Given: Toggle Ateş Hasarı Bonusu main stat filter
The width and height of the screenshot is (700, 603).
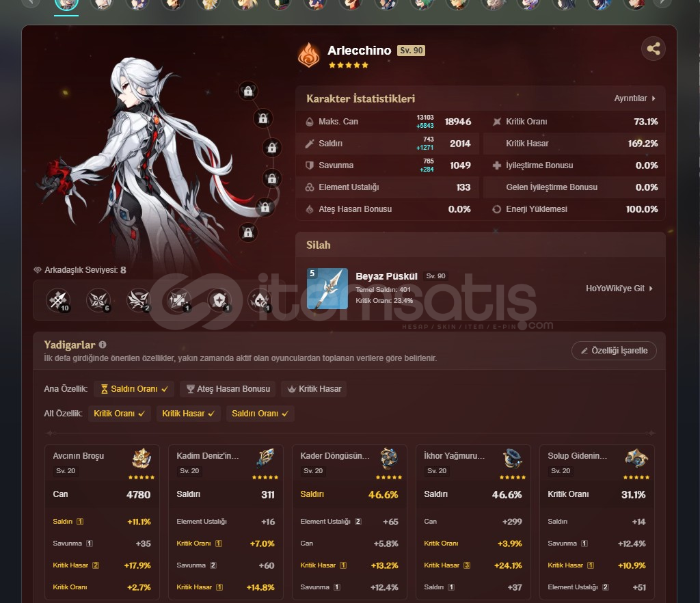Looking at the screenshot, I should point(228,389).
